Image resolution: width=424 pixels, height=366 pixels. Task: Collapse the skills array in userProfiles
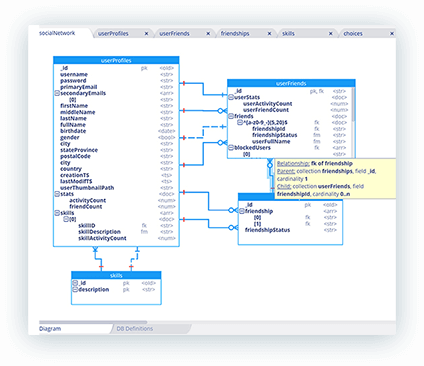point(57,213)
